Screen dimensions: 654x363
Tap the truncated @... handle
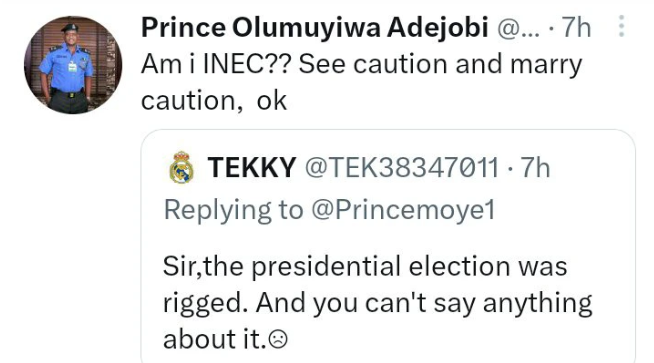[x=518, y=28]
